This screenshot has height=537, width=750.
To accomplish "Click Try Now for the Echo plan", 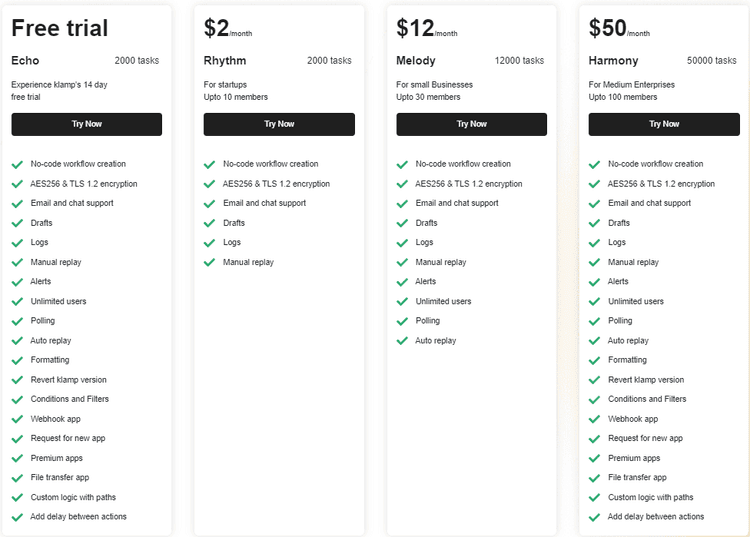I will click(x=87, y=124).
